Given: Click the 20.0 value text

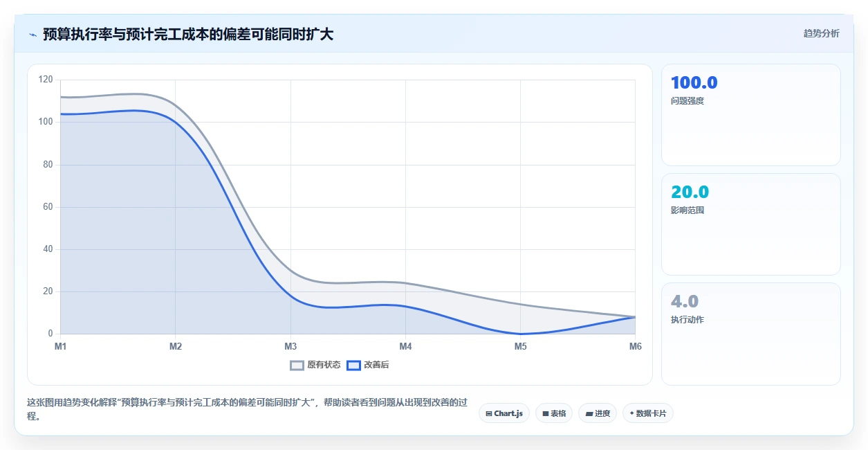Looking at the screenshot, I should pyautogui.click(x=690, y=192).
